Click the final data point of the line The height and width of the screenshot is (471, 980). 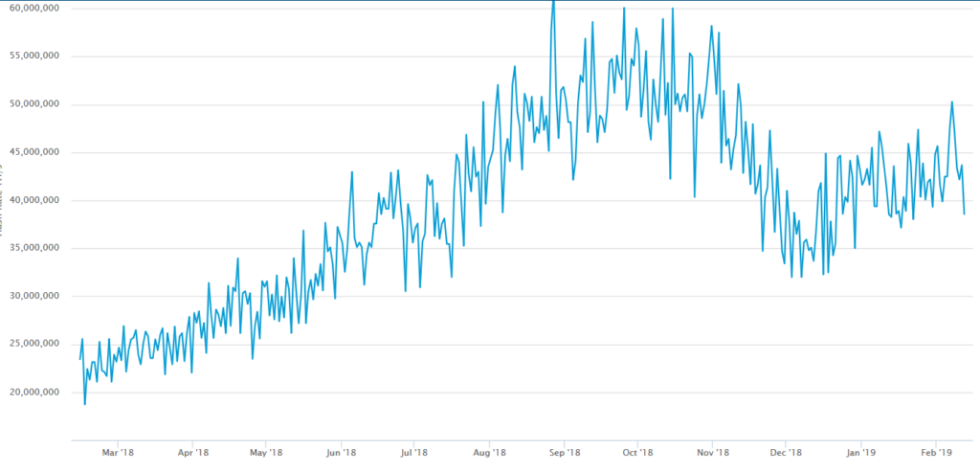click(x=964, y=213)
